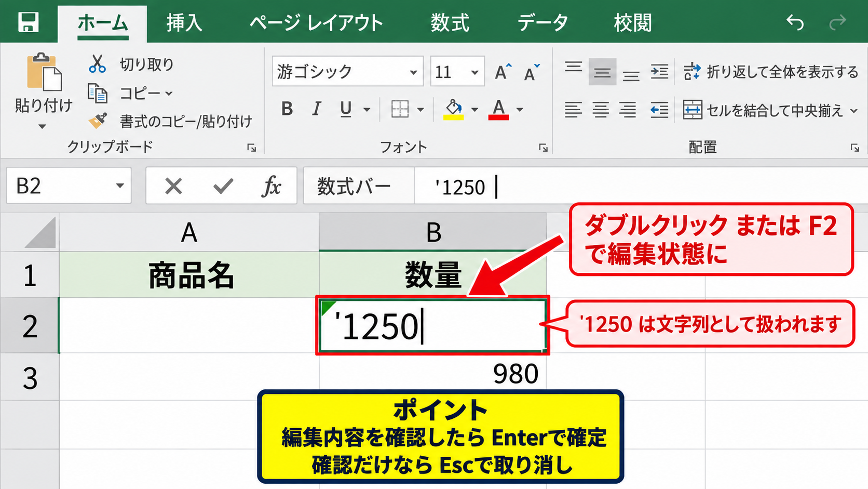
Task: Expand the font color dropdown arrow
Action: coord(520,110)
